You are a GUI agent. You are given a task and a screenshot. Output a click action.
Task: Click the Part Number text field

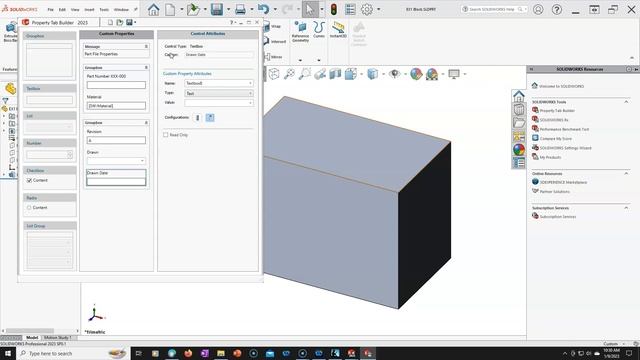116,85
